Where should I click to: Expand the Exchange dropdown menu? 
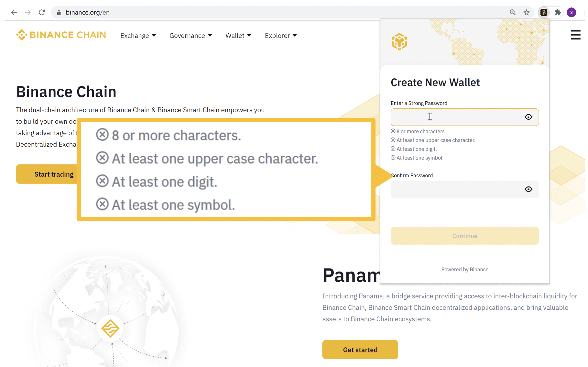point(138,36)
